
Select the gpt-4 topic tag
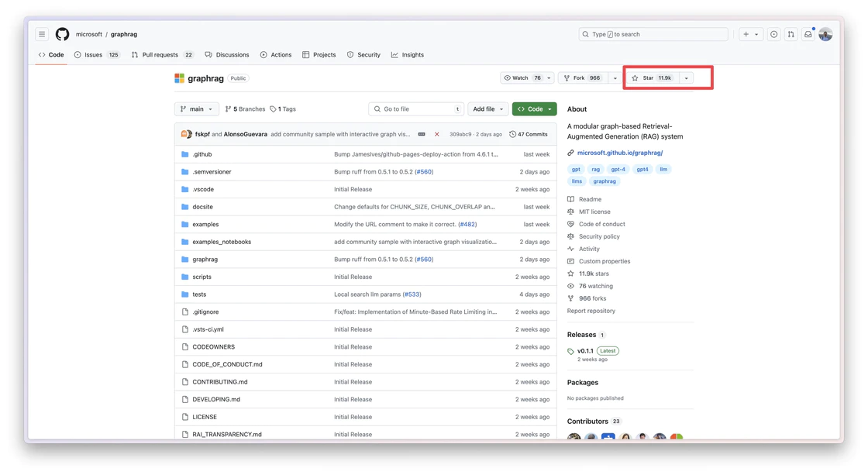(618, 170)
